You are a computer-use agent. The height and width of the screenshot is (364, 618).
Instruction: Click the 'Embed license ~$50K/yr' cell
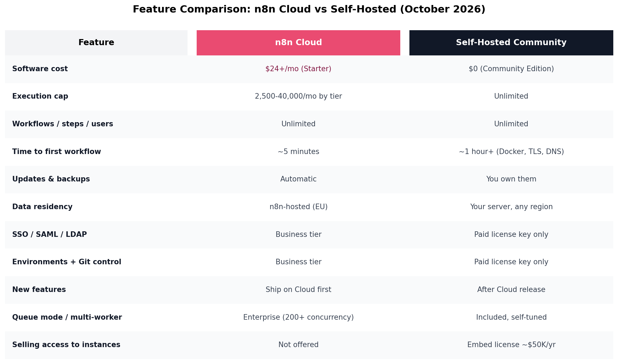(511, 345)
